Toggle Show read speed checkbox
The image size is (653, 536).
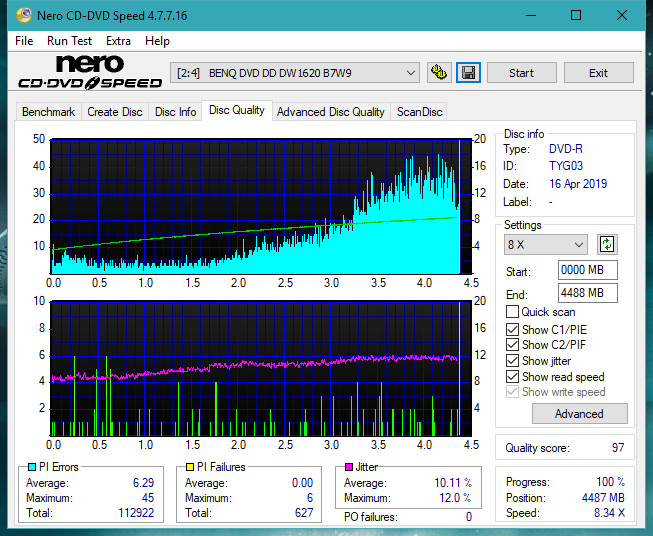coord(512,376)
